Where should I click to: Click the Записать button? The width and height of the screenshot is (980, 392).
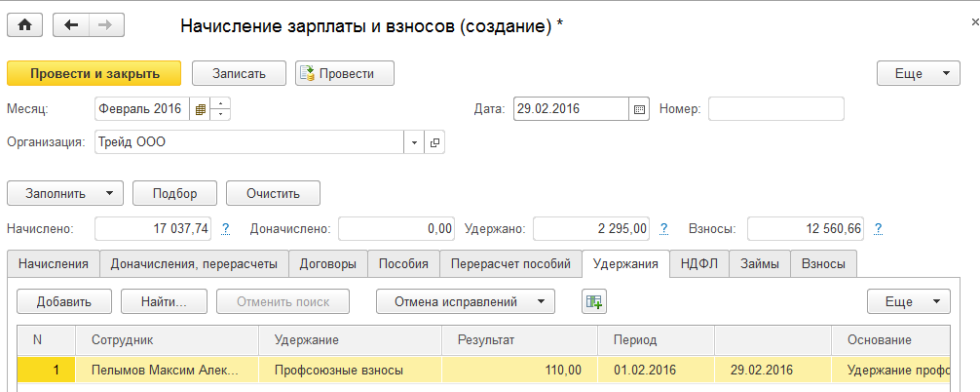click(x=239, y=73)
